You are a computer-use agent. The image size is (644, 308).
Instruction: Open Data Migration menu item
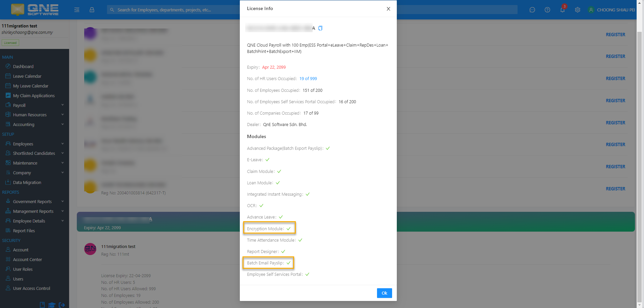(x=27, y=182)
